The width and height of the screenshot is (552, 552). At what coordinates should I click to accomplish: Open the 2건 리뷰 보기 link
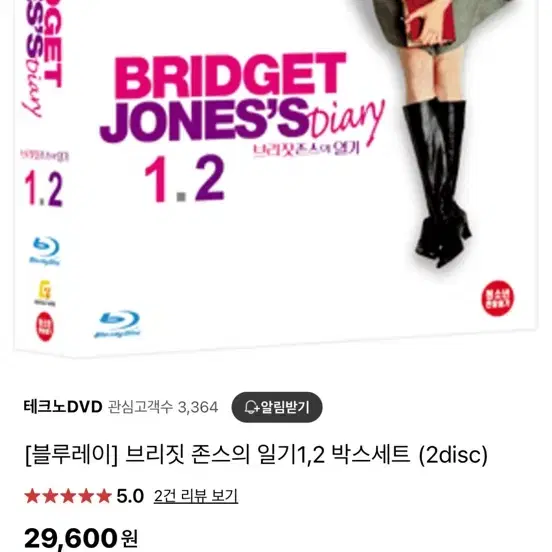point(196,496)
